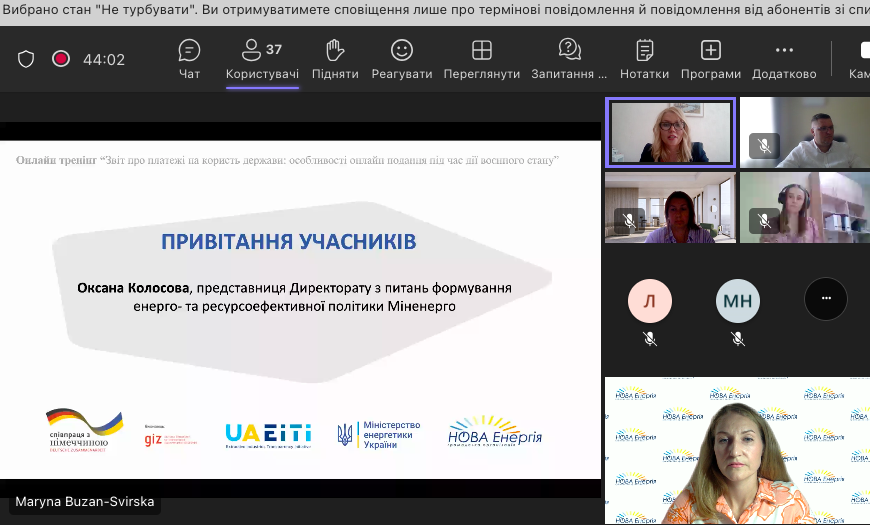
Task: Select the woman with headphones video tile
Action: [804, 207]
